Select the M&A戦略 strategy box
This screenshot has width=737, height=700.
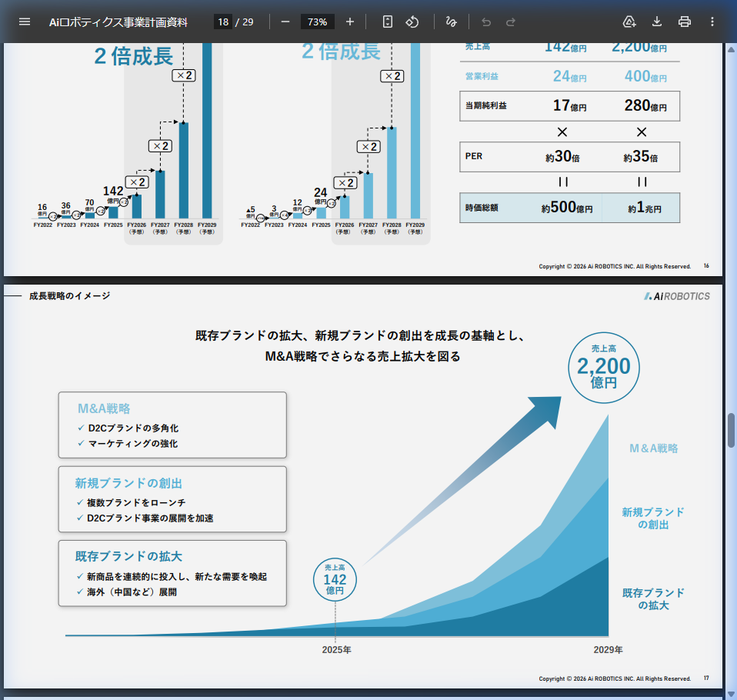172,425
